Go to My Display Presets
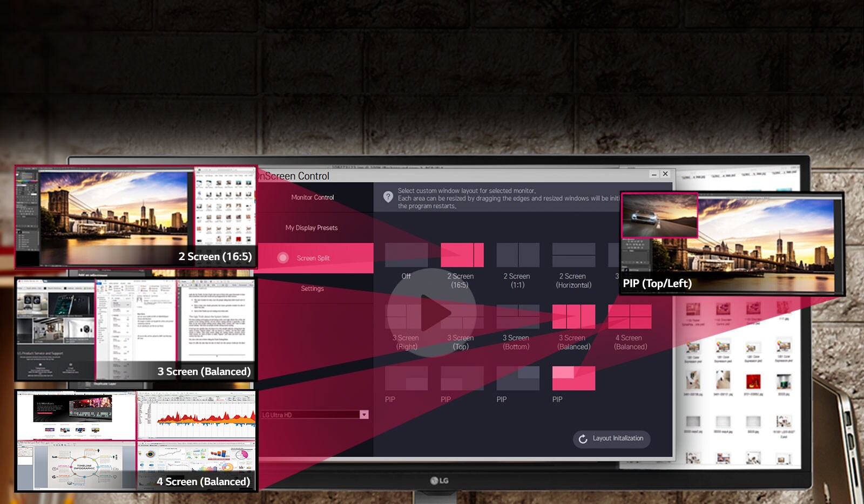The height and width of the screenshot is (504, 864). 312,228
